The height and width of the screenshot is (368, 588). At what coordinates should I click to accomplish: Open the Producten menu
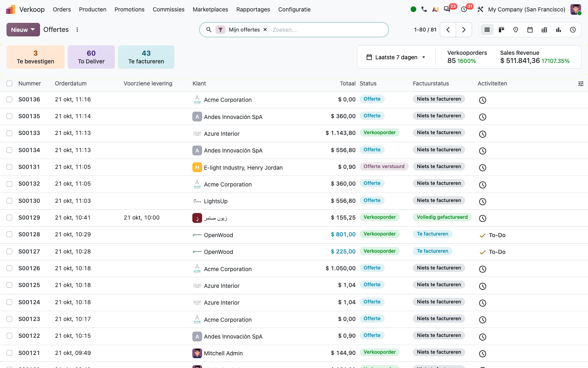(x=93, y=9)
